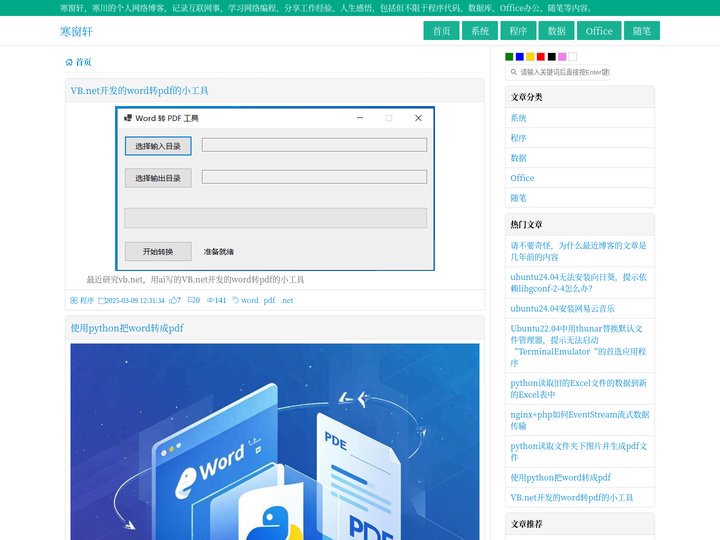This screenshot has height=540, width=720.
Task: Select the black theme color swatch
Action: pos(551,56)
